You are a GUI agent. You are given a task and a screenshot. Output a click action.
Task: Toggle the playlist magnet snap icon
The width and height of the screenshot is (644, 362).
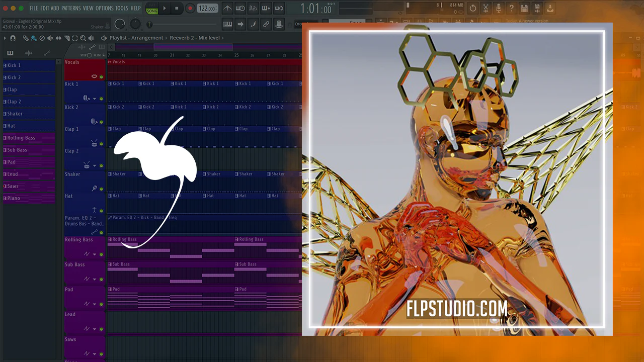click(13, 38)
